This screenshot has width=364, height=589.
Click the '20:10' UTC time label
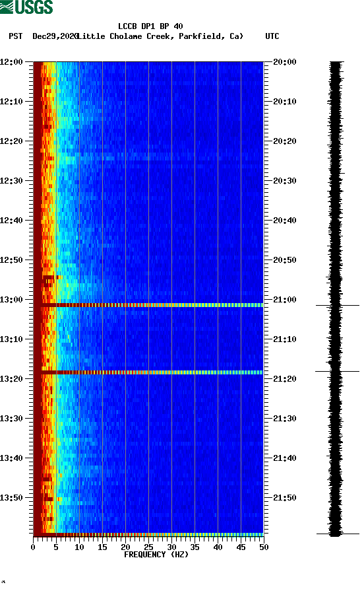[x=285, y=102]
